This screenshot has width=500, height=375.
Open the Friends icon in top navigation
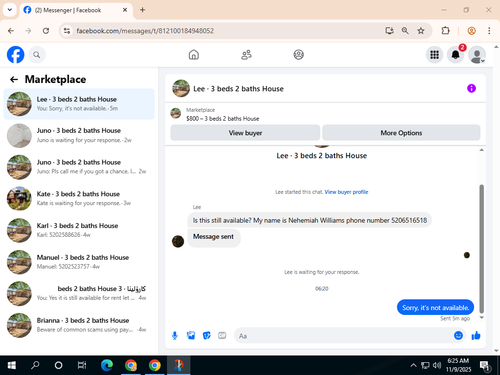[246, 55]
